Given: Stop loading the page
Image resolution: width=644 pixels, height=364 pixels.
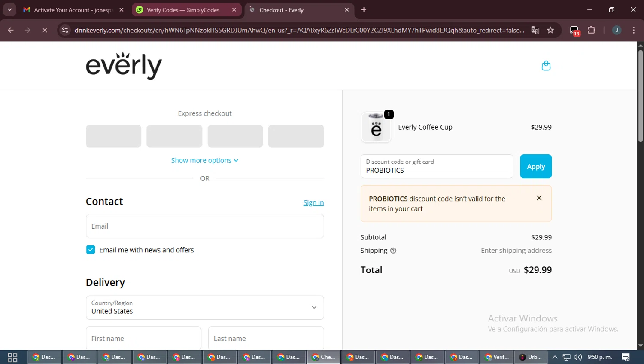Looking at the screenshot, I should (44, 30).
